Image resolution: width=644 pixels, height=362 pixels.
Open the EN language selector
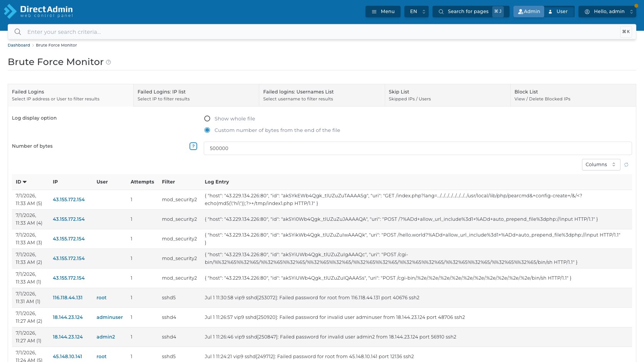point(416,12)
